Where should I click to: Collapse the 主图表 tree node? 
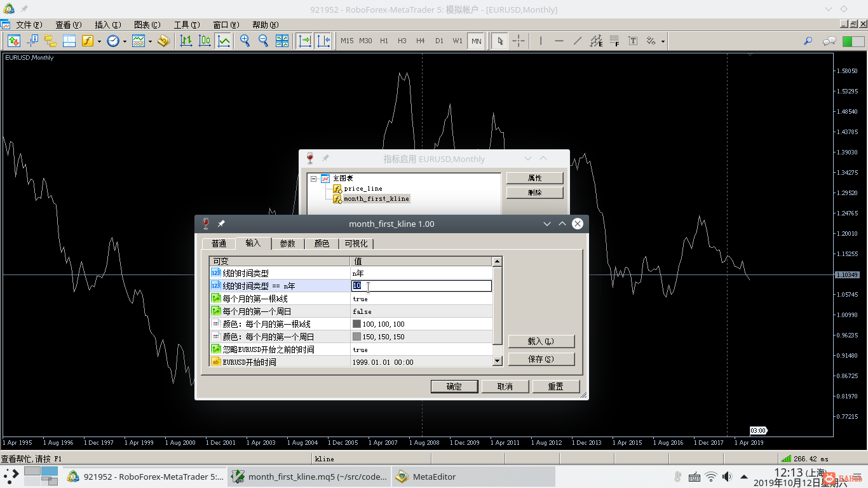[x=314, y=179]
